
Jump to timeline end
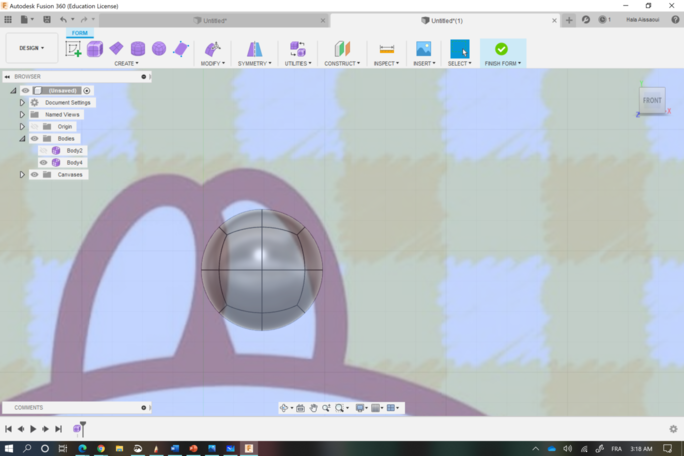click(58, 429)
